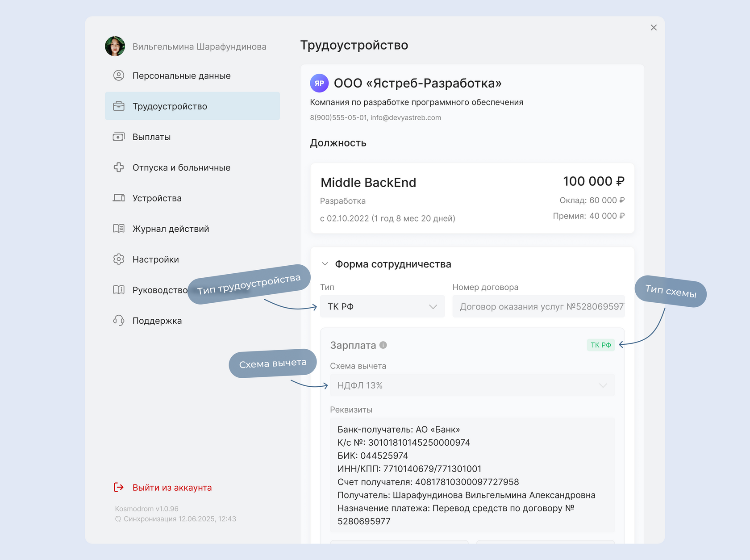Select the Трудоустройство menu item

pos(192,106)
